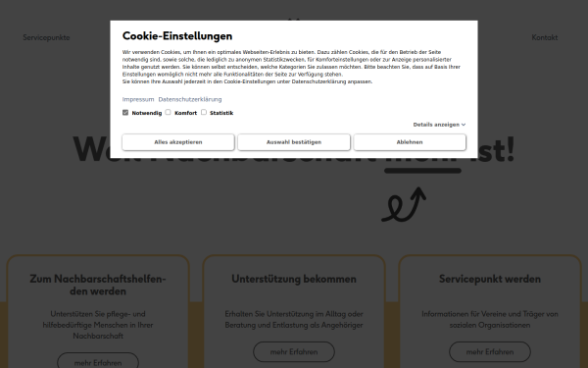Accept all cookies with Alles akzeptieren
Image resolution: width=588 pixels, height=368 pixels.
coord(178,142)
